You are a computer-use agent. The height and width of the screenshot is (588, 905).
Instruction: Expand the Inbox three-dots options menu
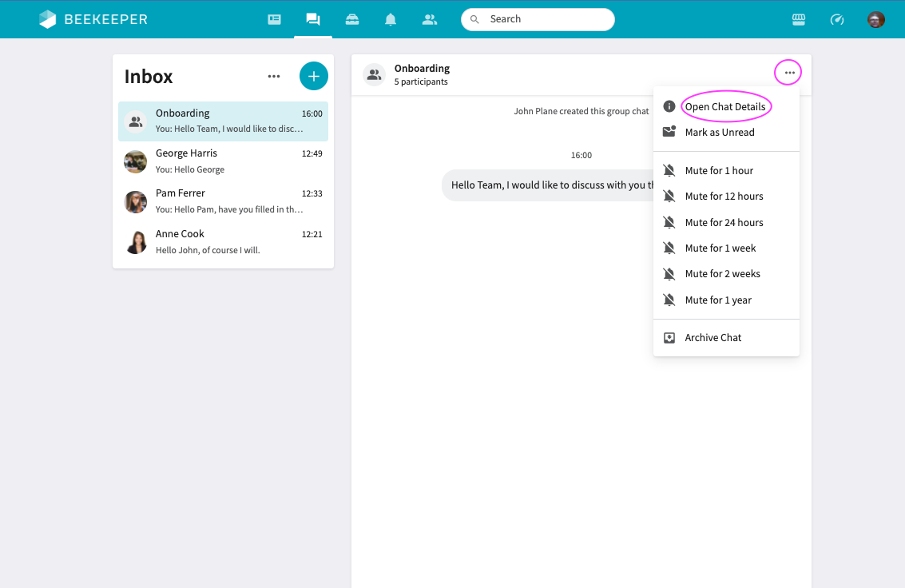(x=274, y=76)
